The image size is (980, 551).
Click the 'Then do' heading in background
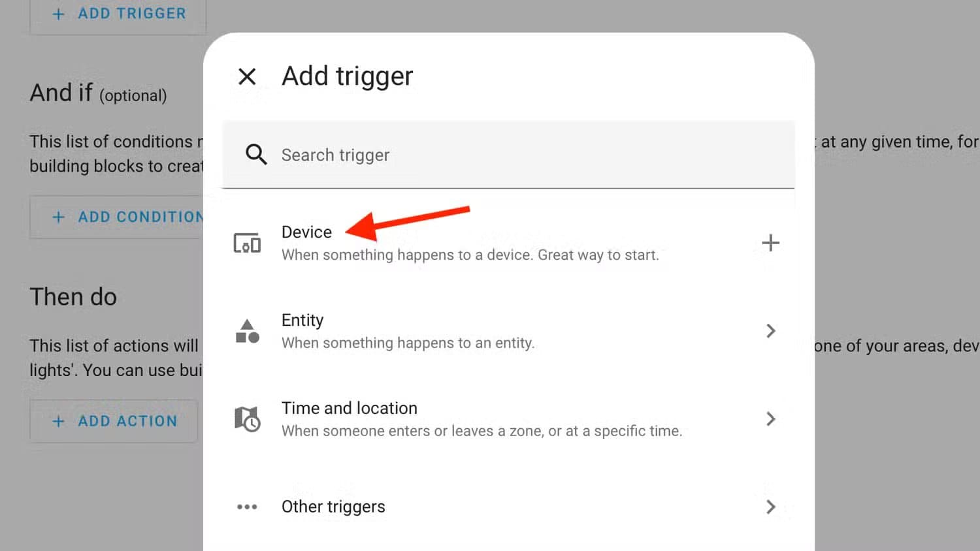click(x=73, y=297)
